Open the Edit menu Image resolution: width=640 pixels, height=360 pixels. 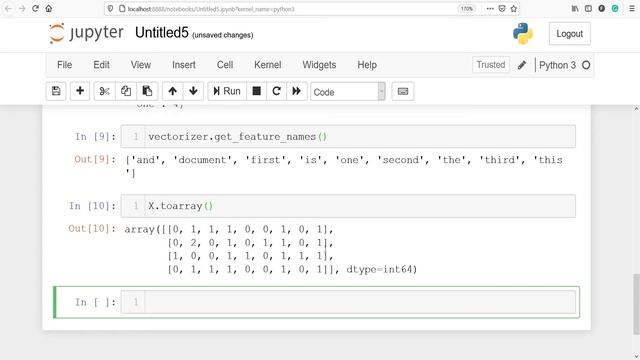click(101, 65)
